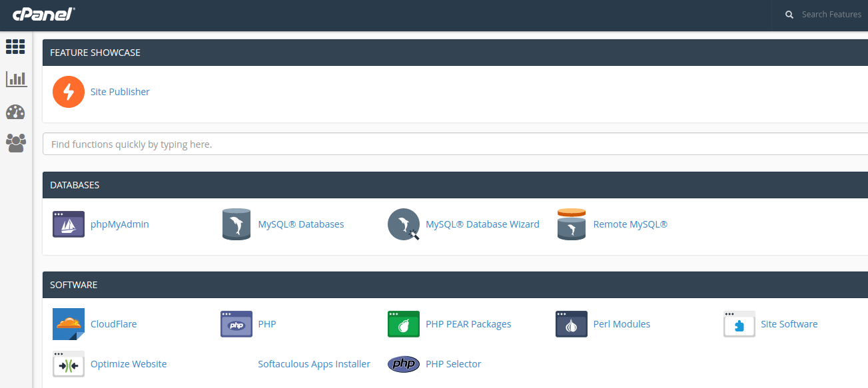Screen dimensions: 868x388
Task: Click the Site Publisher lightning icon
Action: pos(69,92)
